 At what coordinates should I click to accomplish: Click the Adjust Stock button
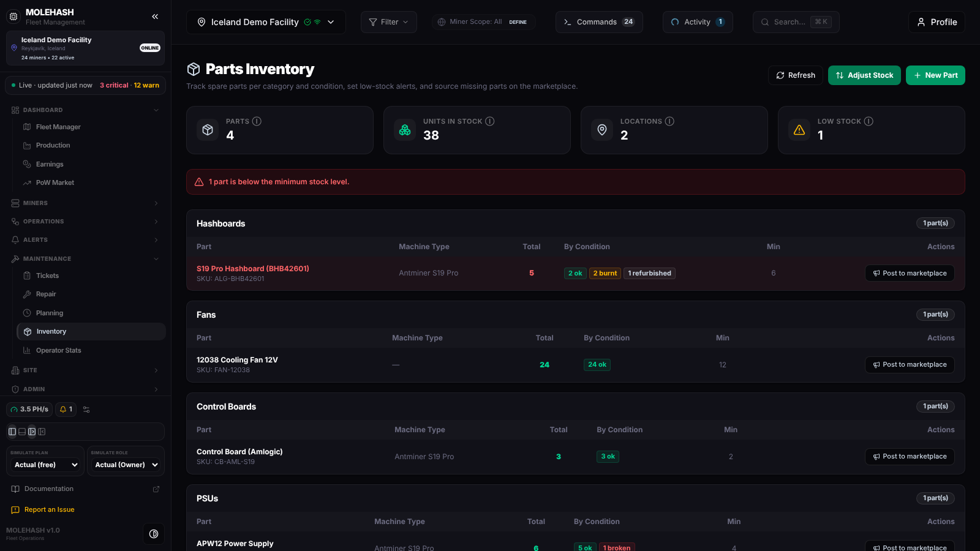864,75
